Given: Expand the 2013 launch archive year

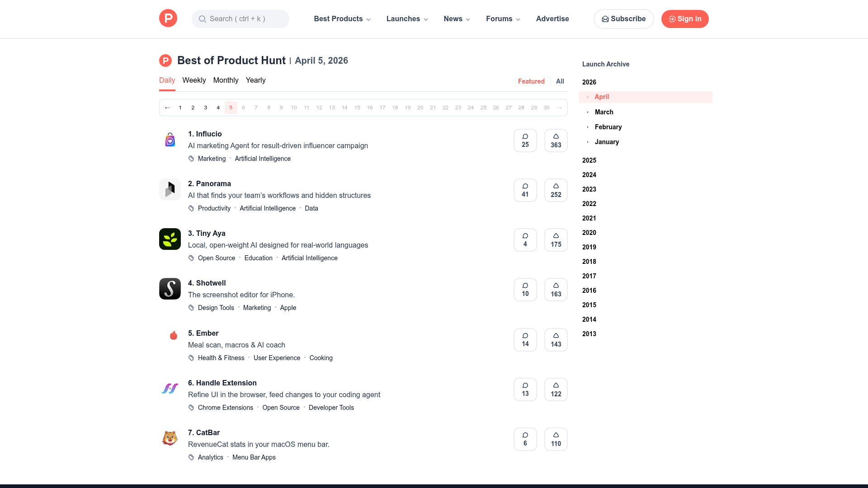Looking at the screenshot, I should click(x=589, y=334).
